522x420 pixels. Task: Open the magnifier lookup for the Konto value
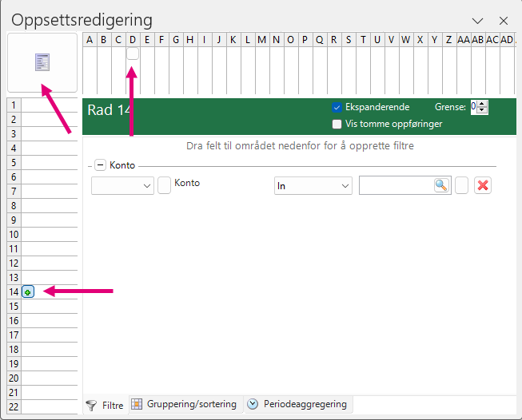click(x=441, y=185)
